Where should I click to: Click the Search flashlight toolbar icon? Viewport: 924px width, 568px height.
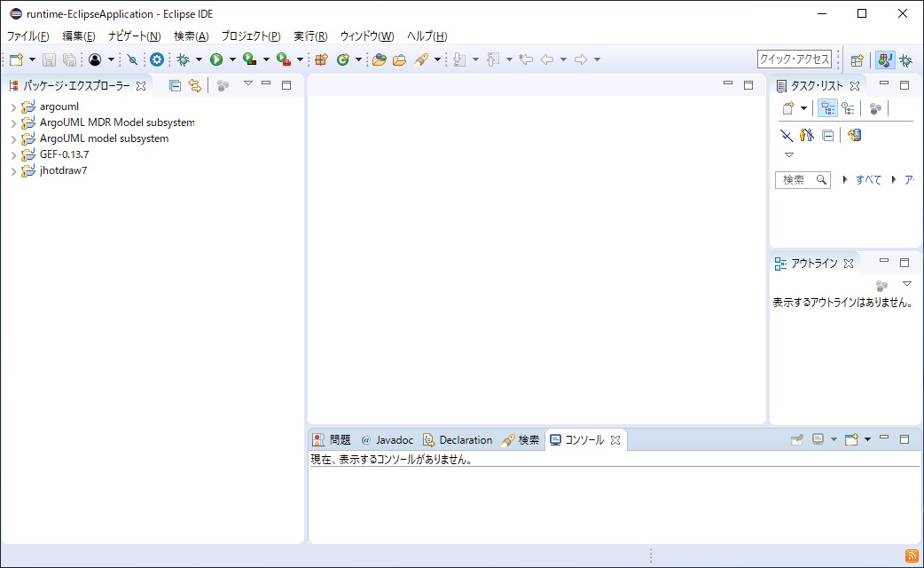[421, 59]
